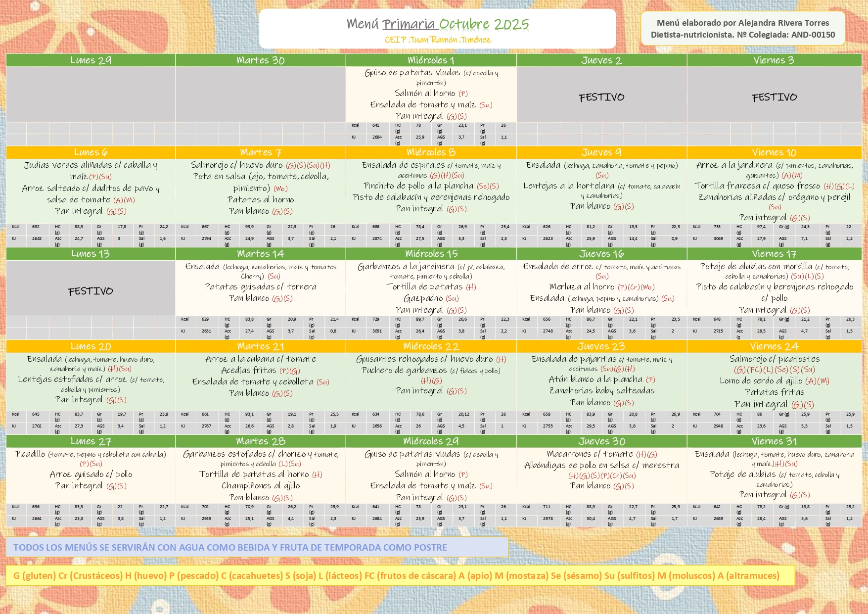This screenshot has width=868, height=614.
Task: Click the blue water and fruit notice banner
Action: pos(257,547)
